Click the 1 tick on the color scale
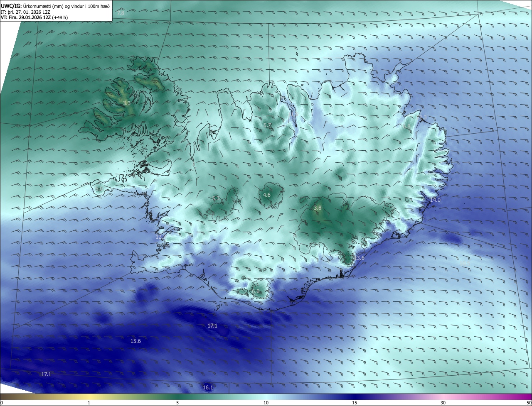The image size is (532, 406). [x=89, y=403]
